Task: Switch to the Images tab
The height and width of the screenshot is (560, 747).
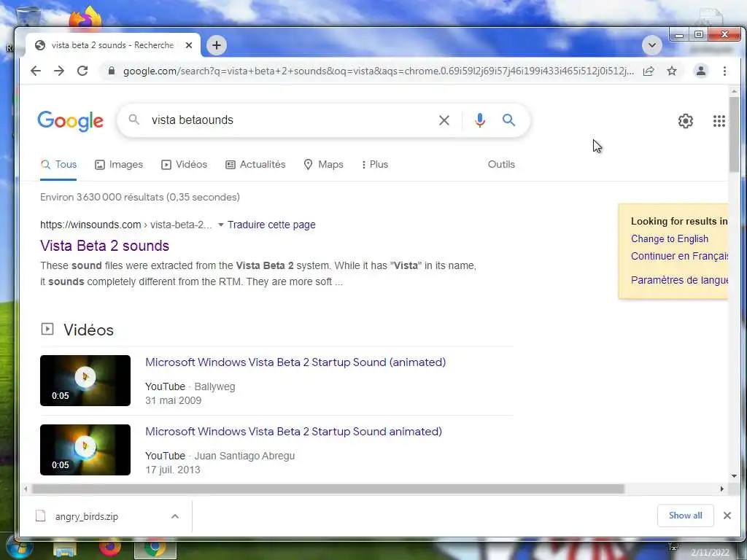Action: click(x=119, y=165)
